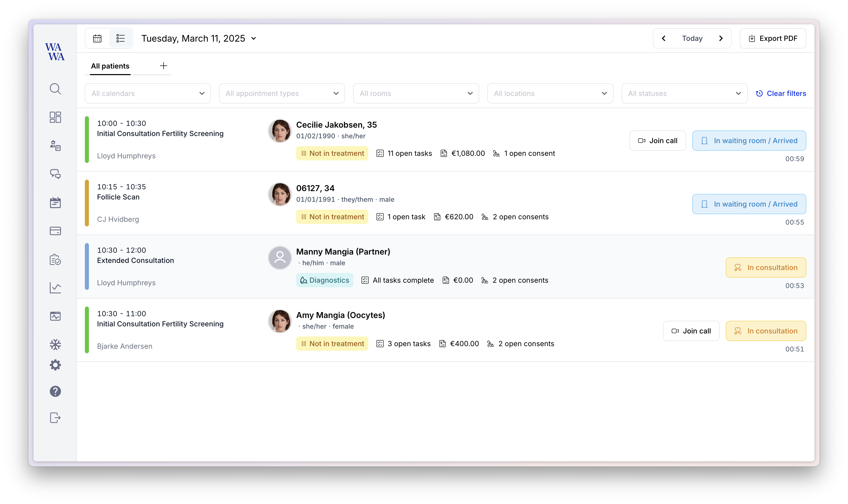Click the help question mark icon

[x=55, y=391]
